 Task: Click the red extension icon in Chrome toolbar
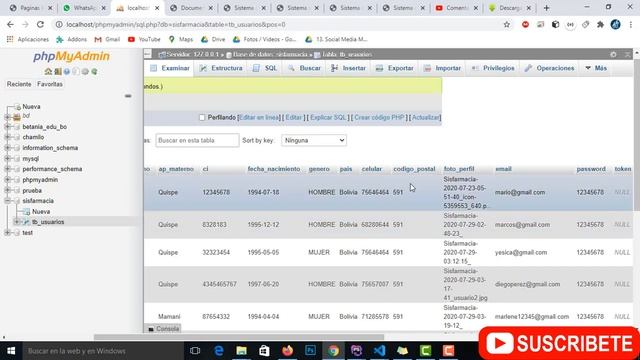(525, 24)
